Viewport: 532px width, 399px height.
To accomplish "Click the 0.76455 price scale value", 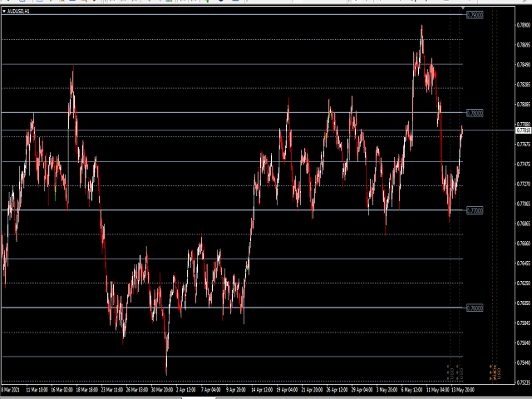I will [x=523, y=264].
